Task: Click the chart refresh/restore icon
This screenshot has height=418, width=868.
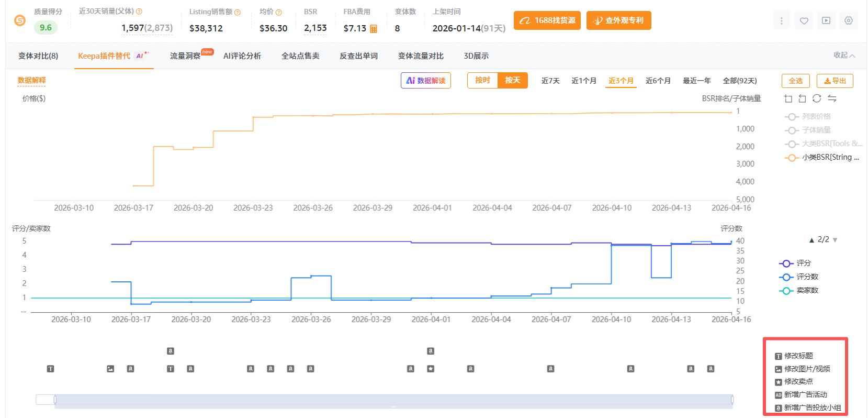Action: pyautogui.click(x=817, y=98)
